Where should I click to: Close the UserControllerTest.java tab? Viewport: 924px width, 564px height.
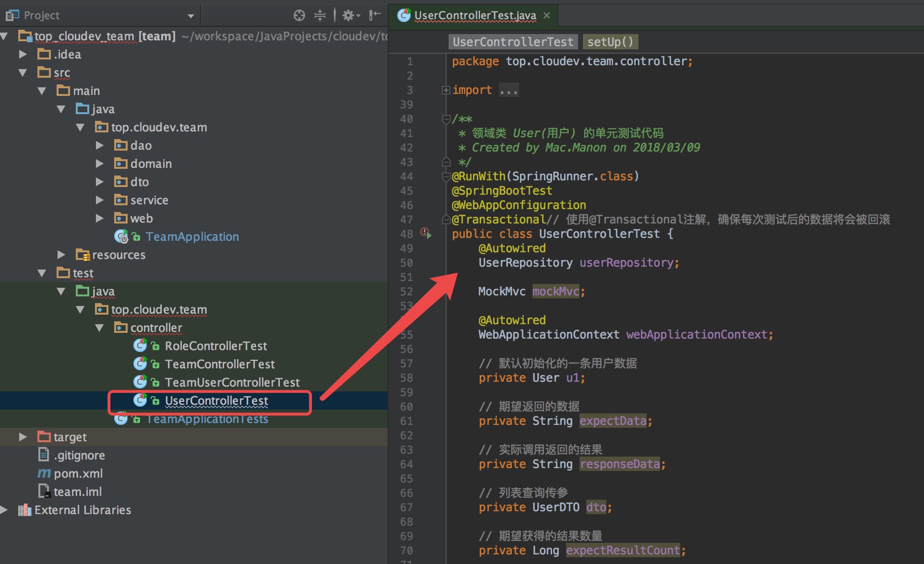(546, 15)
